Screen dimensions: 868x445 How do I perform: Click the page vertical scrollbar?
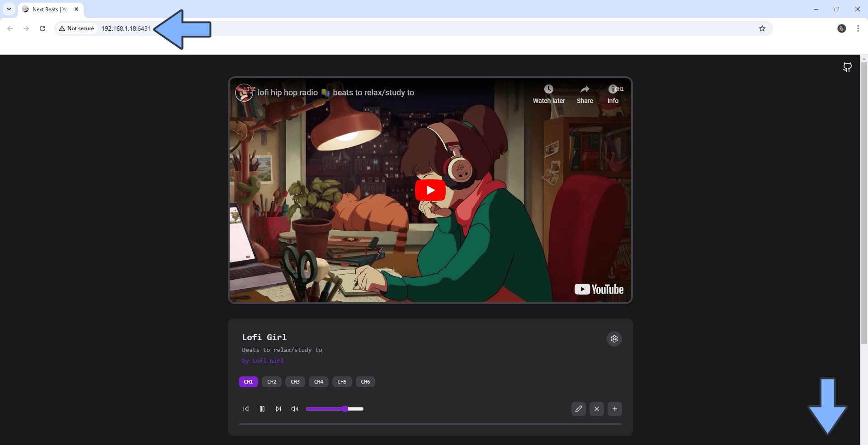pyautogui.click(x=864, y=203)
